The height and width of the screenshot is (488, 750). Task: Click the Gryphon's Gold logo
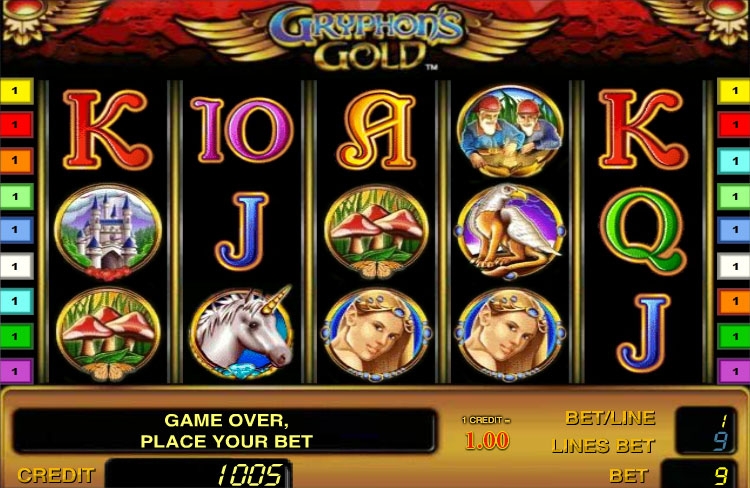tap(366, 37)
